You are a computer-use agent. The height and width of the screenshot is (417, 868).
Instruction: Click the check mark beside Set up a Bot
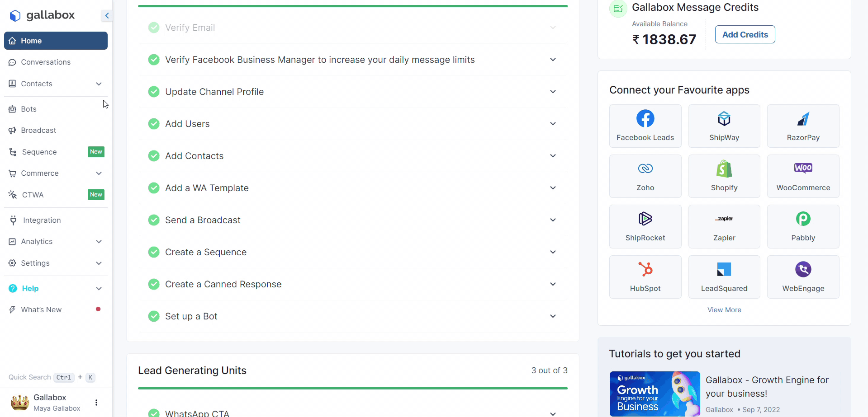pos(154,316)
